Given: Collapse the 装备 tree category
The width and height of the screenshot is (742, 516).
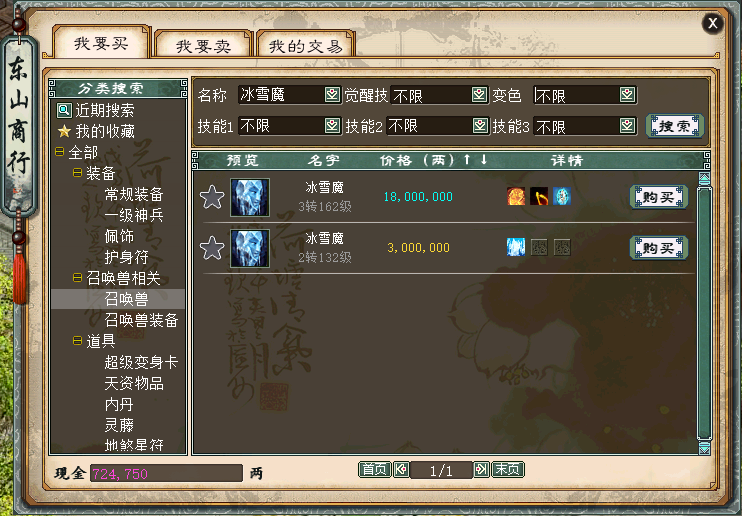Looking at the screenshot, I should 77,173.
